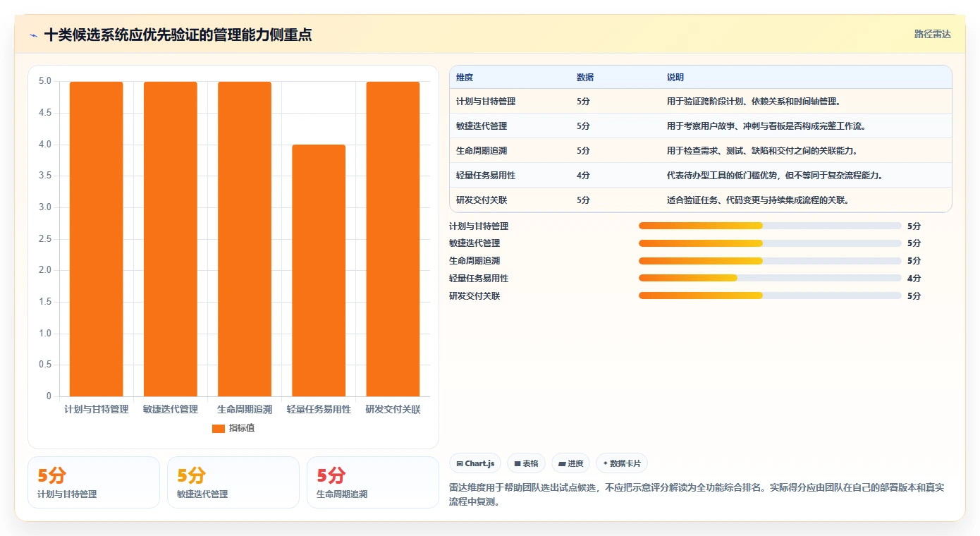Click the 路径雷达 label in header
The height and width of the screenshot is (536, 980).
[932, 34]
